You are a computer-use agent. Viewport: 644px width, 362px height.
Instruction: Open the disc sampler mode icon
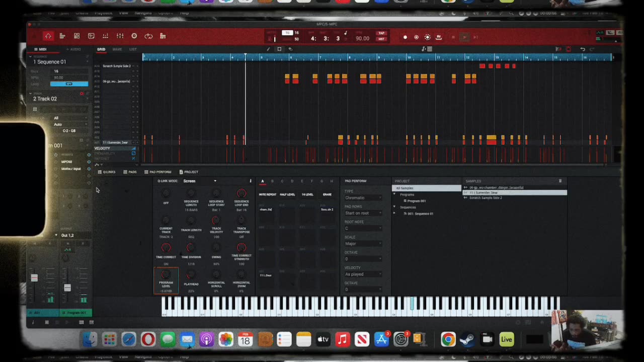[x=134, y=36]
